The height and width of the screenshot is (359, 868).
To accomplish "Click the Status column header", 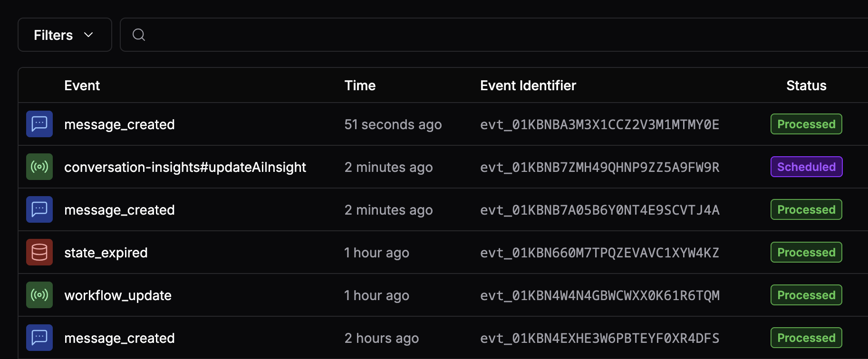I will (806, 85).
